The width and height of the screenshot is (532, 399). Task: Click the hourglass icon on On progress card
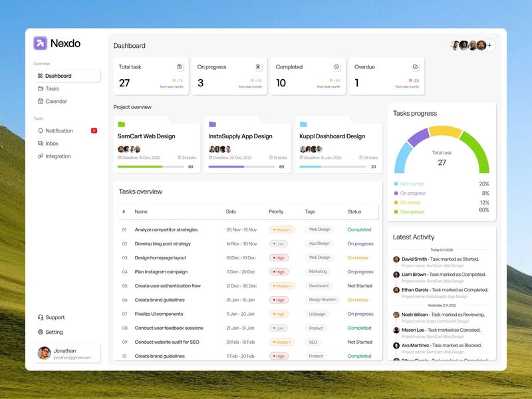(x=257, y=66)
